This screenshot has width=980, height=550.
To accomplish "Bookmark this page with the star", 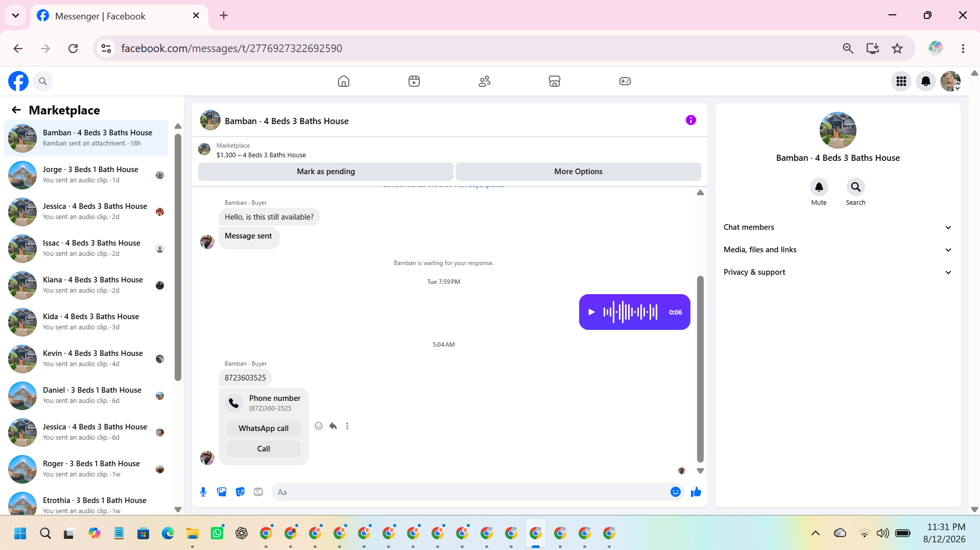I will tap(897, 48).
